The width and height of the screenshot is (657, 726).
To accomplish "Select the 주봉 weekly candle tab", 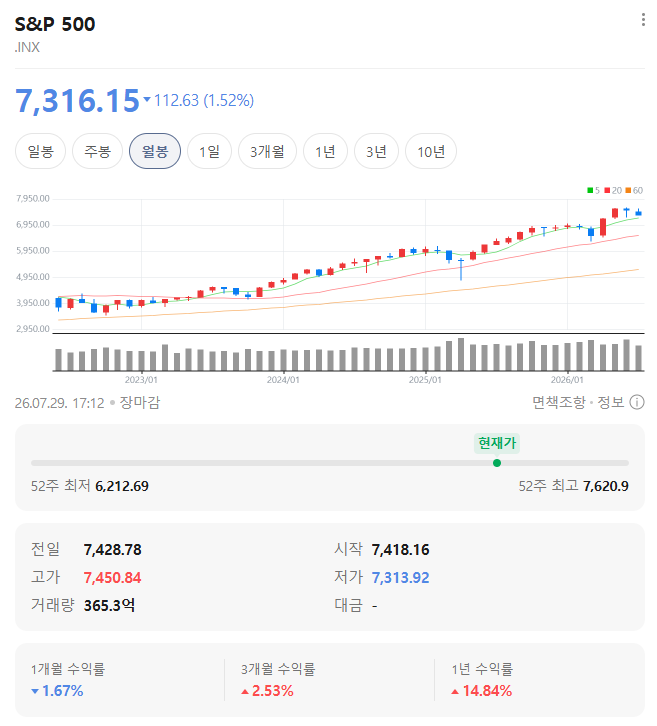I will [98, 151].
